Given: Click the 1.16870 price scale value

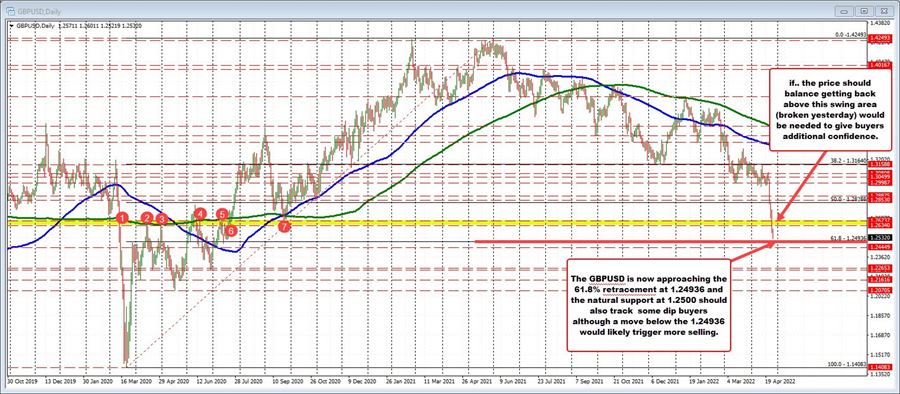Looking at the screenshot, I should tap(879, 335).
